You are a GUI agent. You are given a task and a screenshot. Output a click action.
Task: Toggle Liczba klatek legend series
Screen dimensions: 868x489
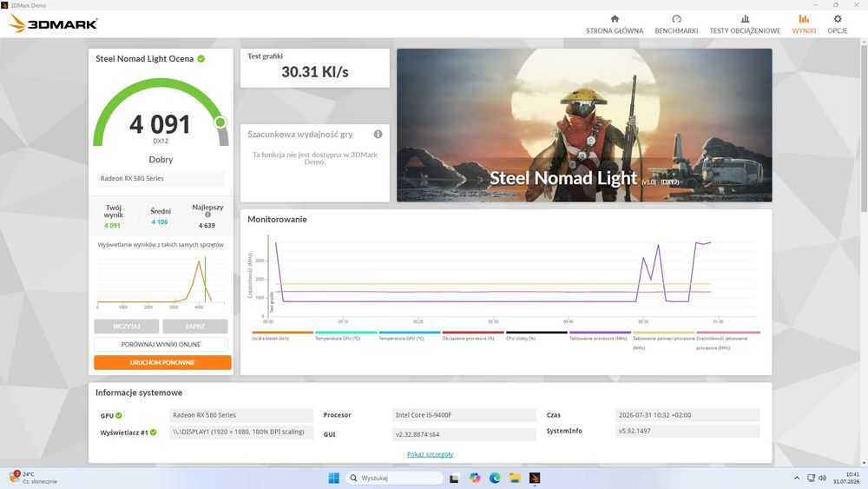click(282, 335)
